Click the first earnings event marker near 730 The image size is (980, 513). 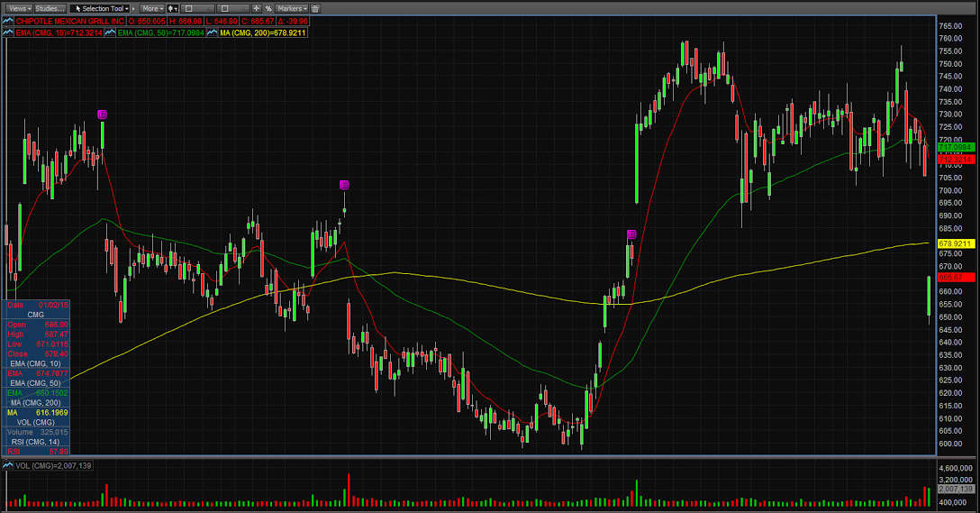click(x=103, y=115)
